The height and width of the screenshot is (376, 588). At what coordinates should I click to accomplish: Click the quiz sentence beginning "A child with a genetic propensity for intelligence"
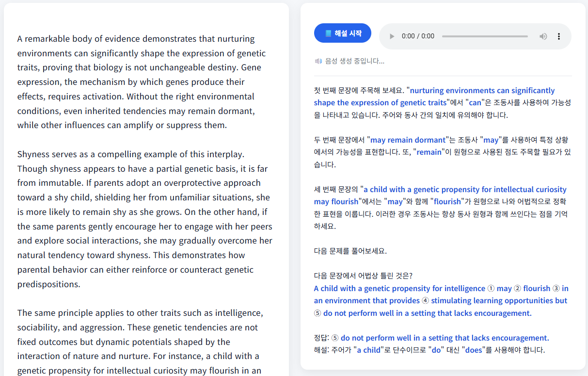(399, 289)
